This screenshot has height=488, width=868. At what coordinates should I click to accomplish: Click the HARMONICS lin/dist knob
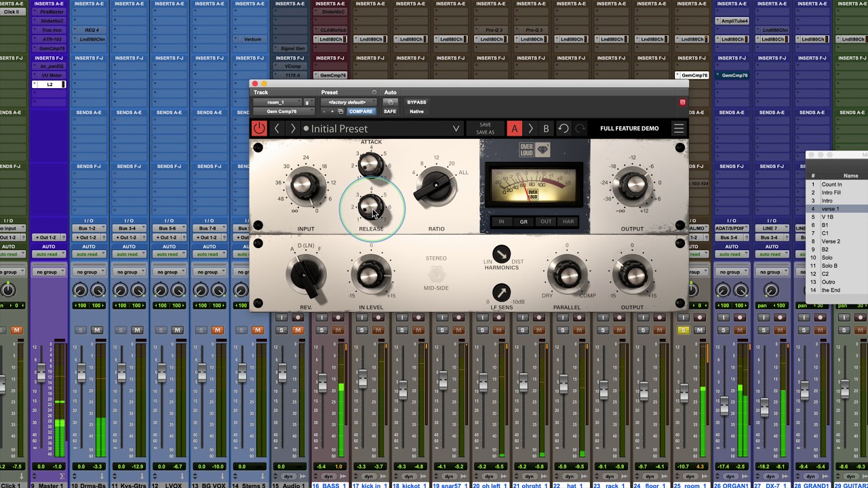click(x=501, y=254)
